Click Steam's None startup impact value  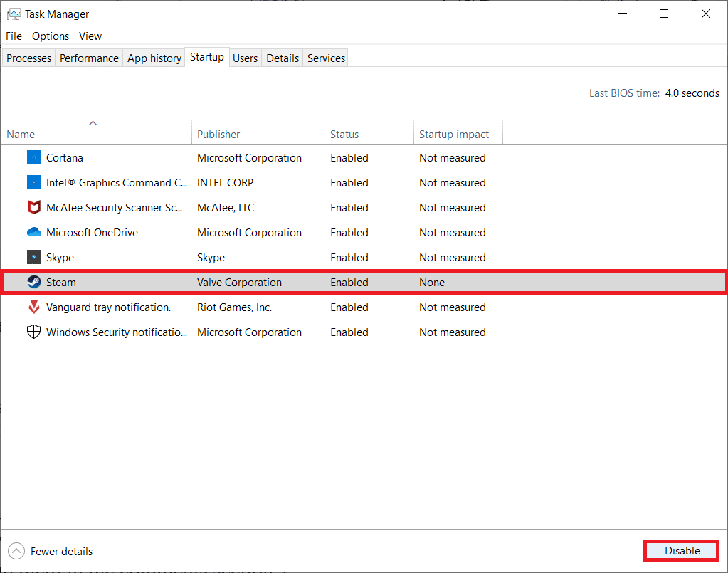432,283
